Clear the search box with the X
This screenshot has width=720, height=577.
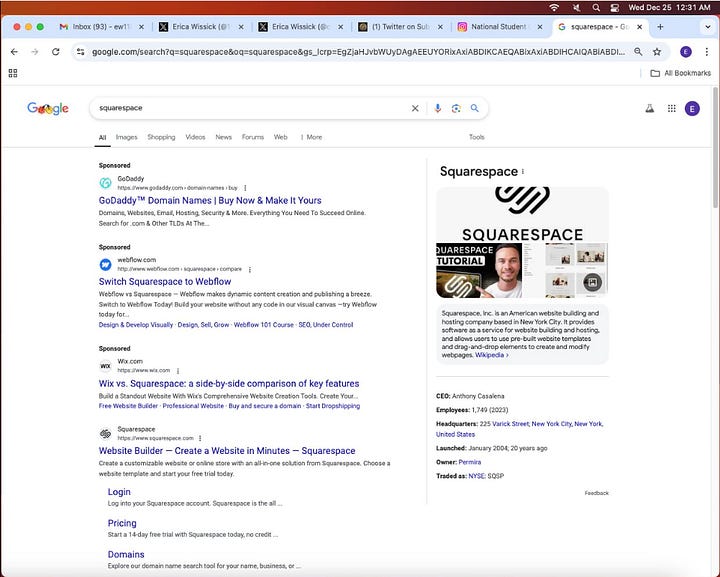[x=415, y=108]
